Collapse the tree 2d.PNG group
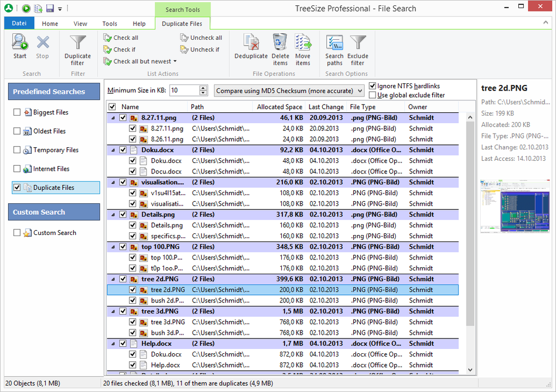Image resolution: width=556 pixels, height=392 pixels. pos(113,279)
